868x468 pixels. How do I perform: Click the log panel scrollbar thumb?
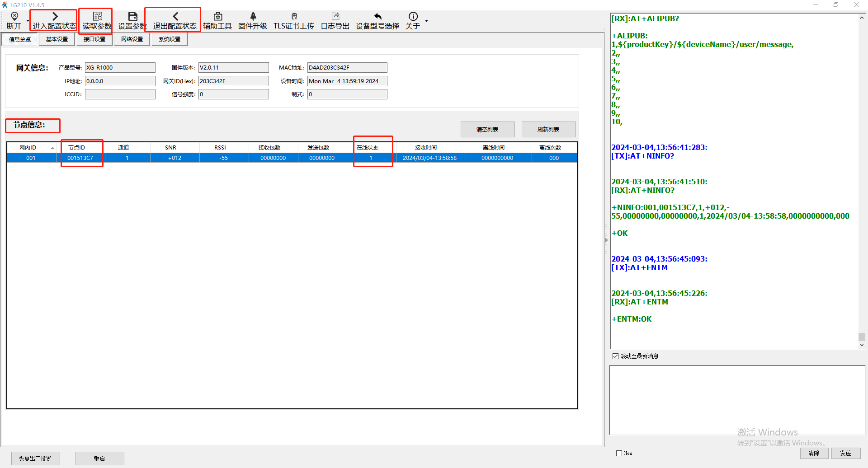point(862,337)
